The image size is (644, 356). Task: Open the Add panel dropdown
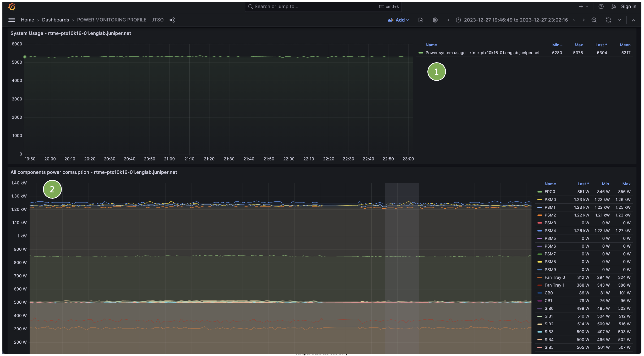399,20
